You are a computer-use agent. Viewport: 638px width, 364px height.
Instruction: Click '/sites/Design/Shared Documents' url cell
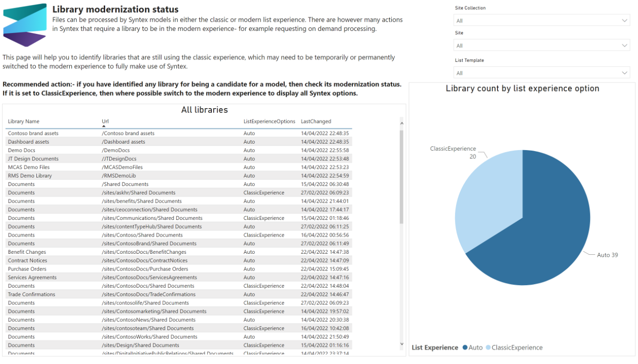tap(141, 345)
